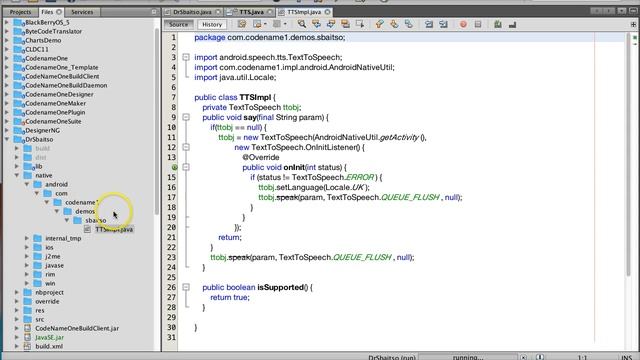Expand the BlackBerryOS_5 project node
Image resolution: width=640 pixels, height=360 pixels.
point(7,22)
